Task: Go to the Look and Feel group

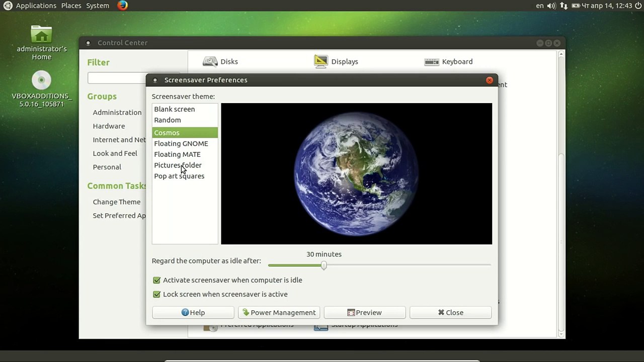Action: coord(115,153)
